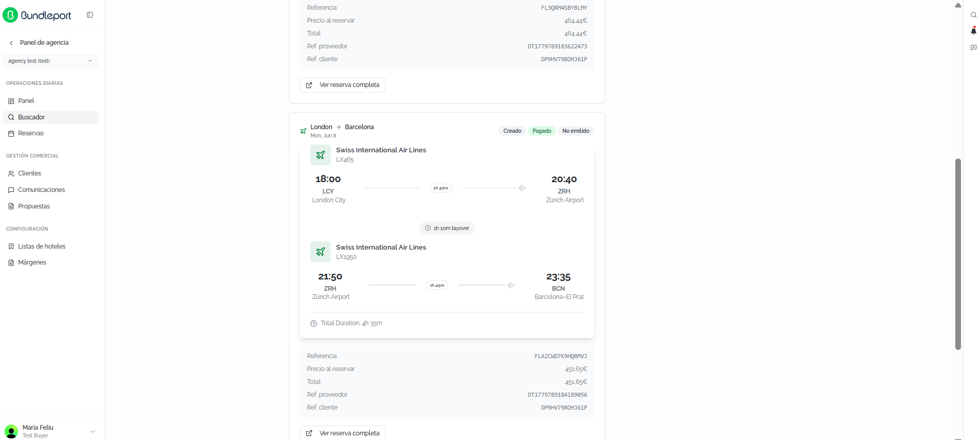Click the 1h 45m duration pill
The width and height of the screenshot is (980, 440).
coord(437,285)
